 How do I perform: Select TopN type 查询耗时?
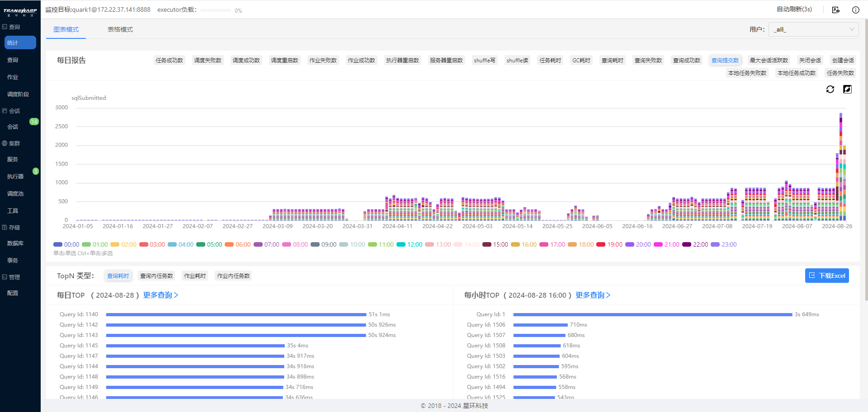(x=118, y=276)
